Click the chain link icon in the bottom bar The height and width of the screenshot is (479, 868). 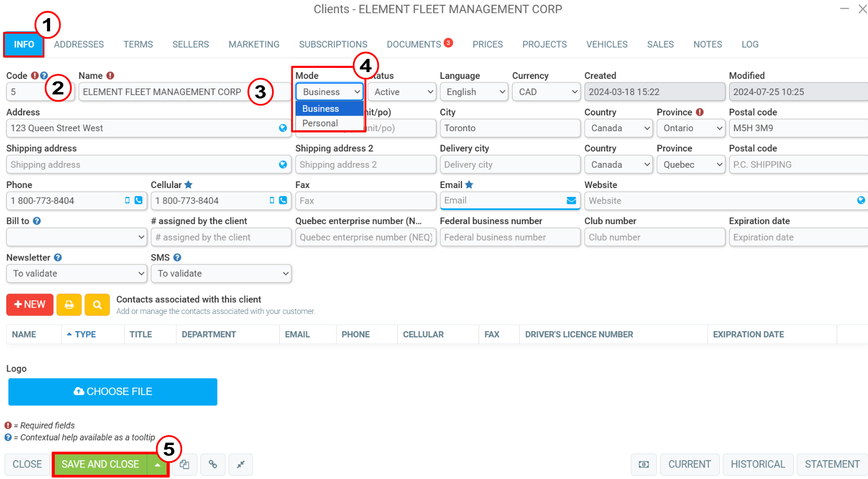click(x=213, y=464)
